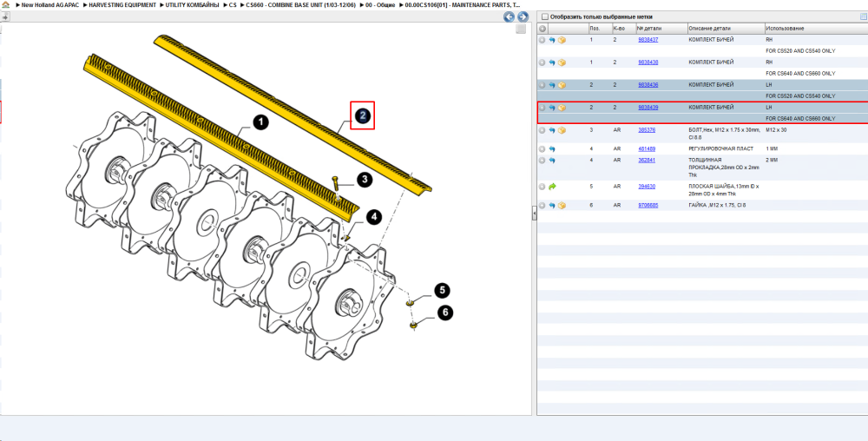The width and height of the screenshot is (868, 441).
Task: Click blue arrow icon for part 9838437
Action: (552, 41)
